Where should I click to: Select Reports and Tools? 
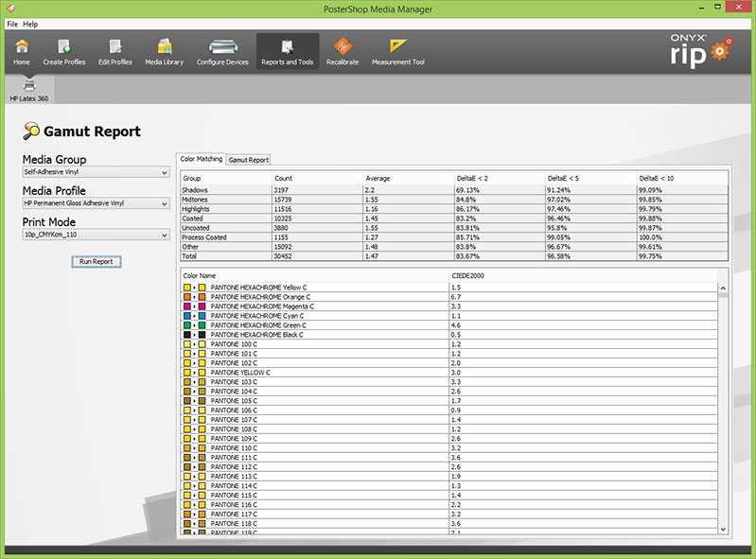288,52
